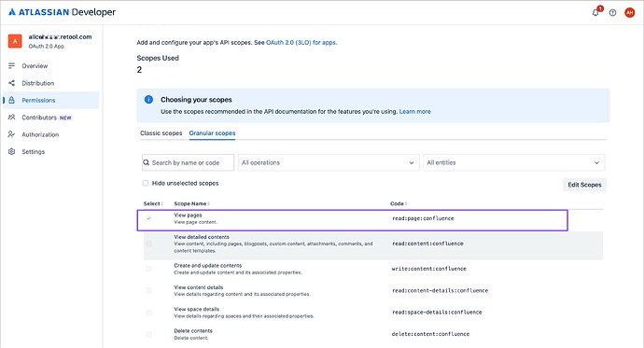This screenshot has width=644, height=348.
Task: Open OAuth 2.0 (3LO) for apps link
Action: click(301, 42)
